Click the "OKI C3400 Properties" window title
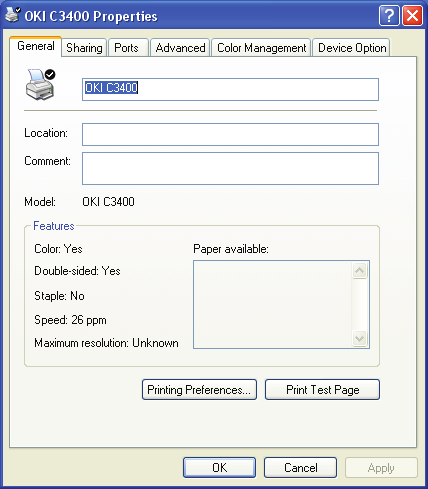The image size is (428, 489). click(91, 16)
